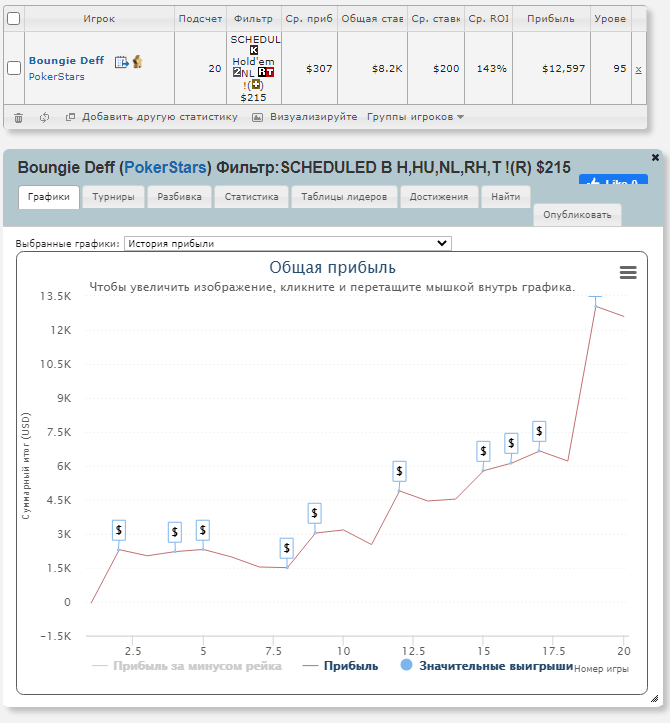This screenshot has height=723, width=670.
Task: Click the $ win marker at game 15
Action: pyautogui.click(x=483, y=451)
